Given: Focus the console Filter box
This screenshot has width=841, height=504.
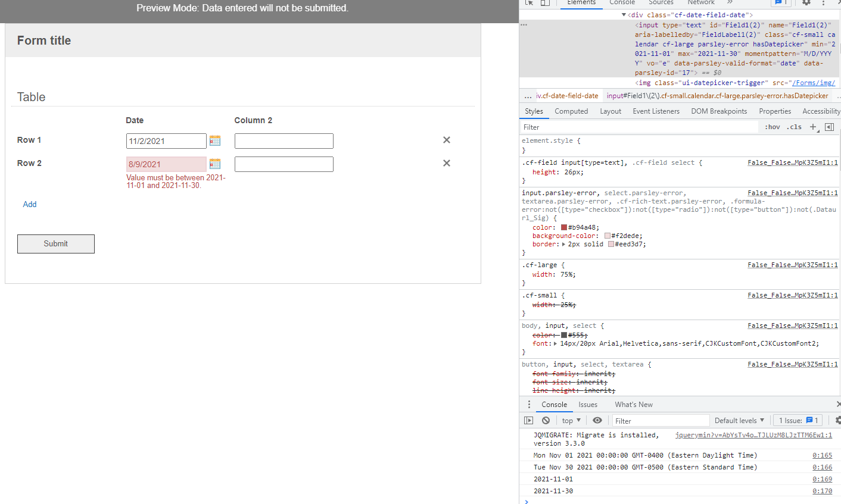Looking at the screenshot, I should click(x=661, y=420).
